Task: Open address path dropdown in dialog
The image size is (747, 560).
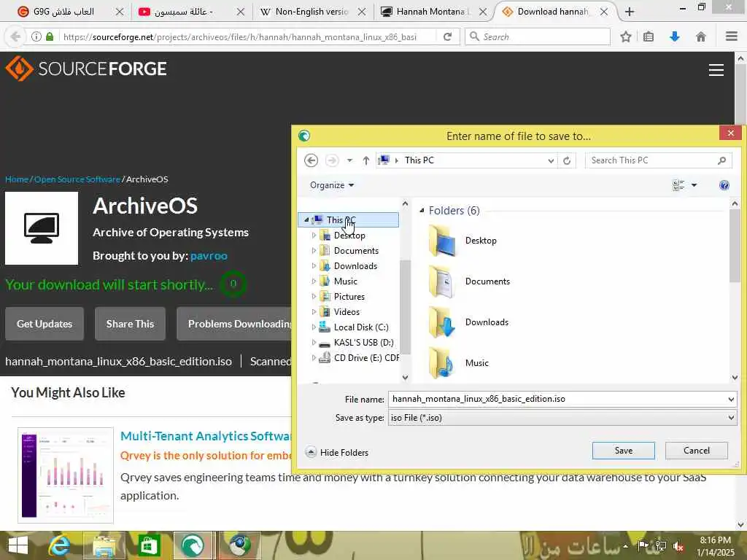Action: coord(551,160)
